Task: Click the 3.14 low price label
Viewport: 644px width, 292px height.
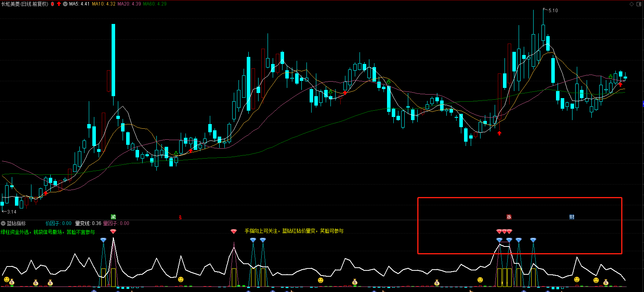Action: point(12,212)
